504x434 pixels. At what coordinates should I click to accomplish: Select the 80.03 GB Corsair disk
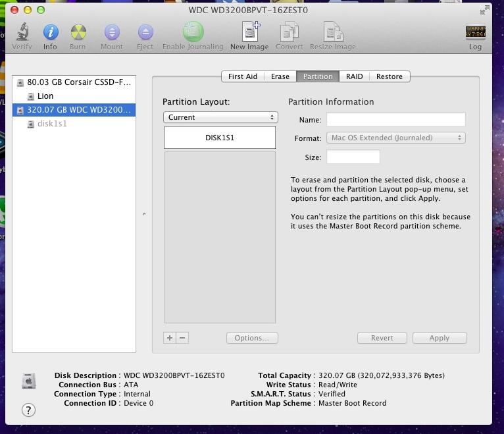pos(74,82)
